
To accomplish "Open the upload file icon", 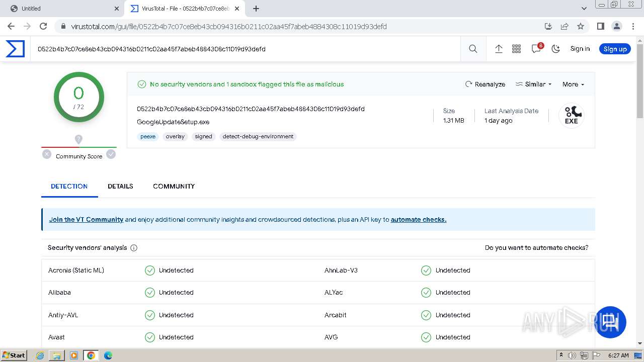I will coord(499,49).
